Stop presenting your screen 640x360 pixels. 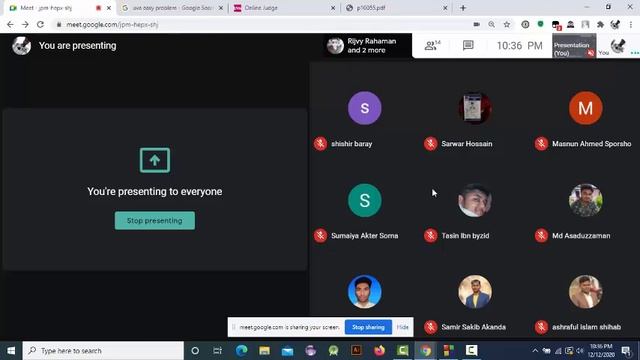pos(155,220)
